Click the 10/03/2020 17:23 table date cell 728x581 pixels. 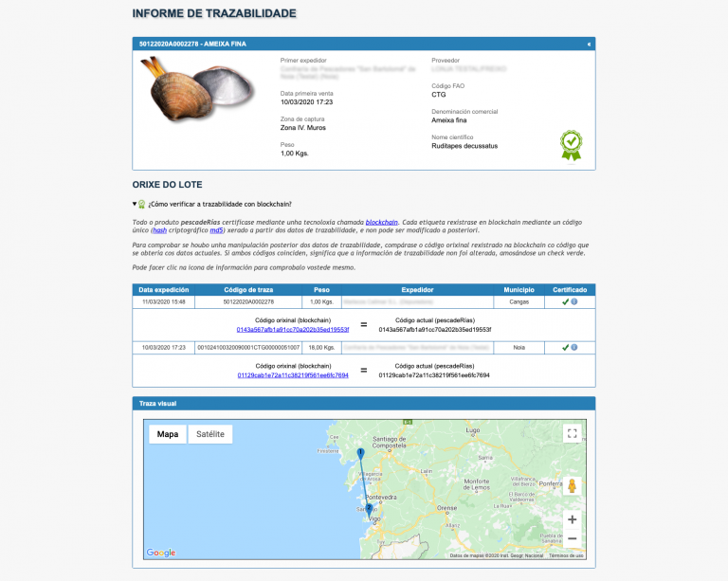tap(163, 347)
